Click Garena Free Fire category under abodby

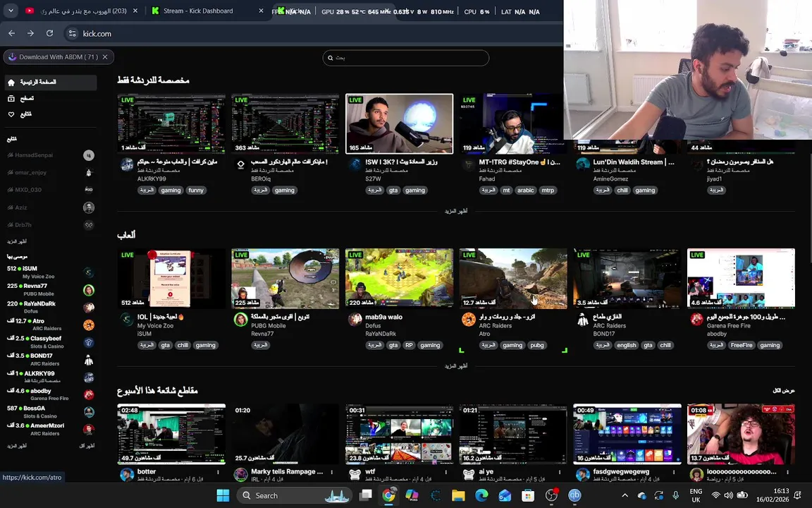click(x=730, y=325)
